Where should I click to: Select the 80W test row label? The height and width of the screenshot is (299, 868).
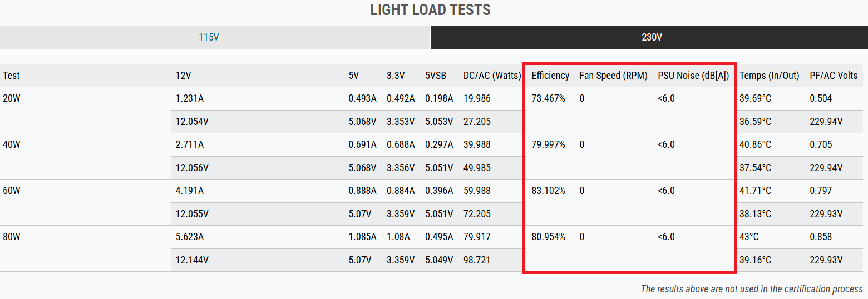(x=12, y=237)
